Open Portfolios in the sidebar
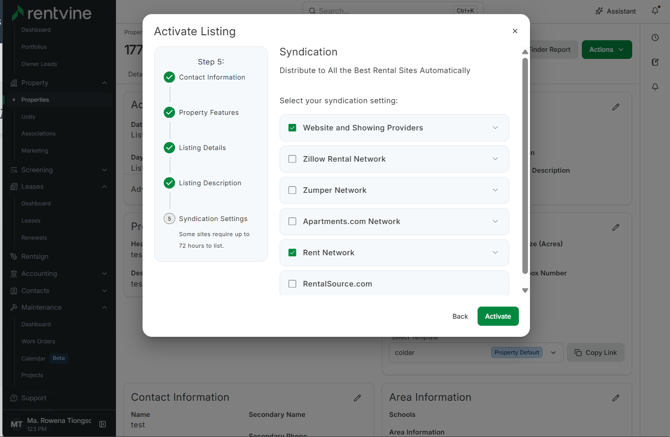Screen dimensions: 670x437 point(34,47)
